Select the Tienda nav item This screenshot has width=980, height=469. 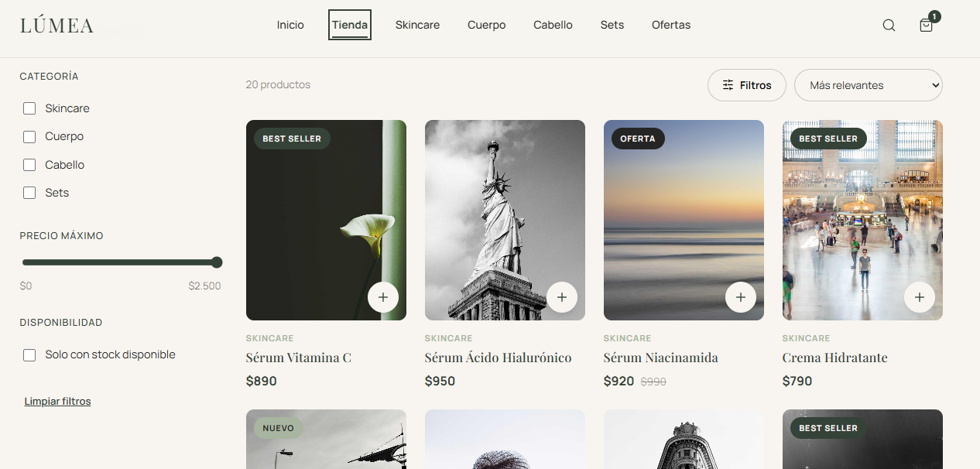[x=350, y=25]
